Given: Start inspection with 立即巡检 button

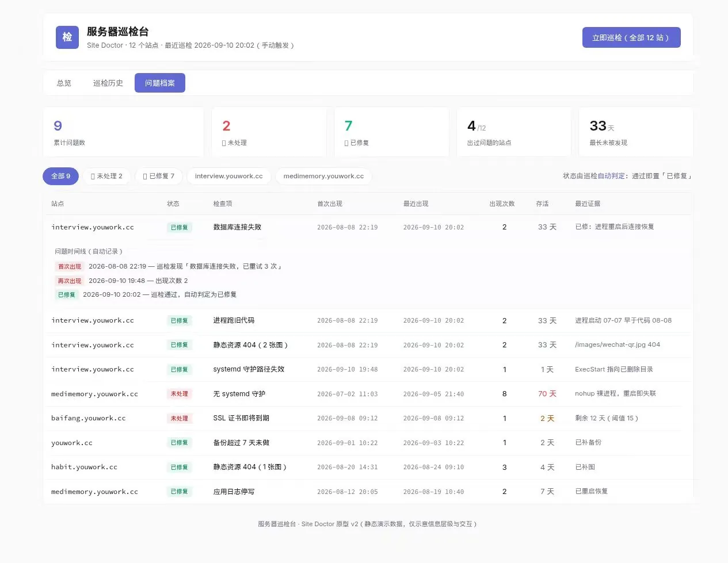Looking at the screenshot, I should [x=631, y=37].
